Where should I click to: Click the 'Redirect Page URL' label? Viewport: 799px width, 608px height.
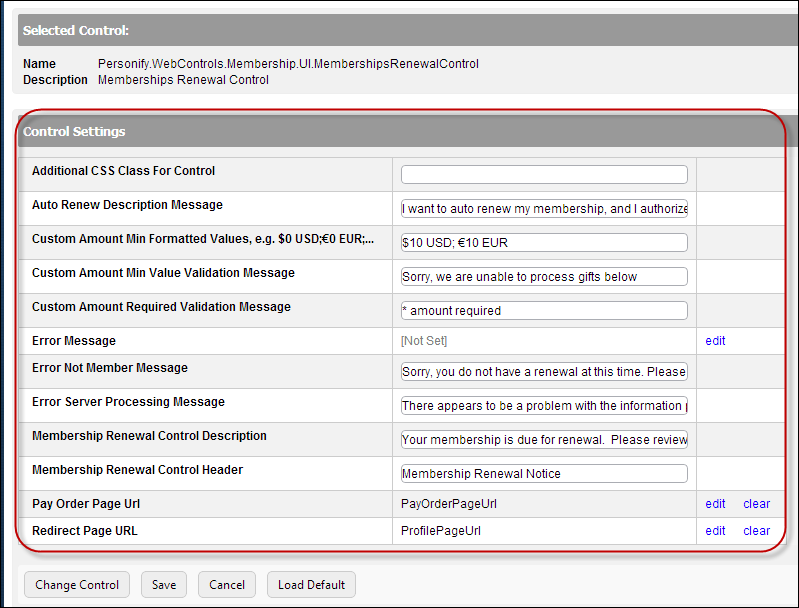click(x=85, y=531)
